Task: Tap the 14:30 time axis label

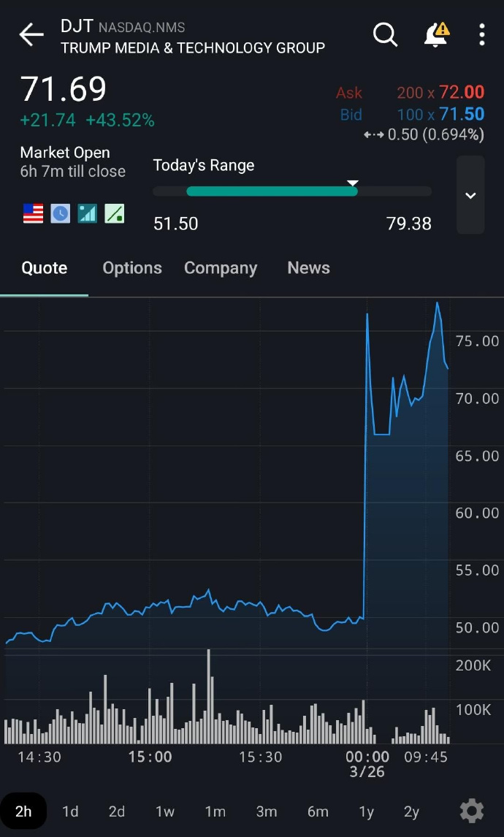Action: click(x=39, y=757)
